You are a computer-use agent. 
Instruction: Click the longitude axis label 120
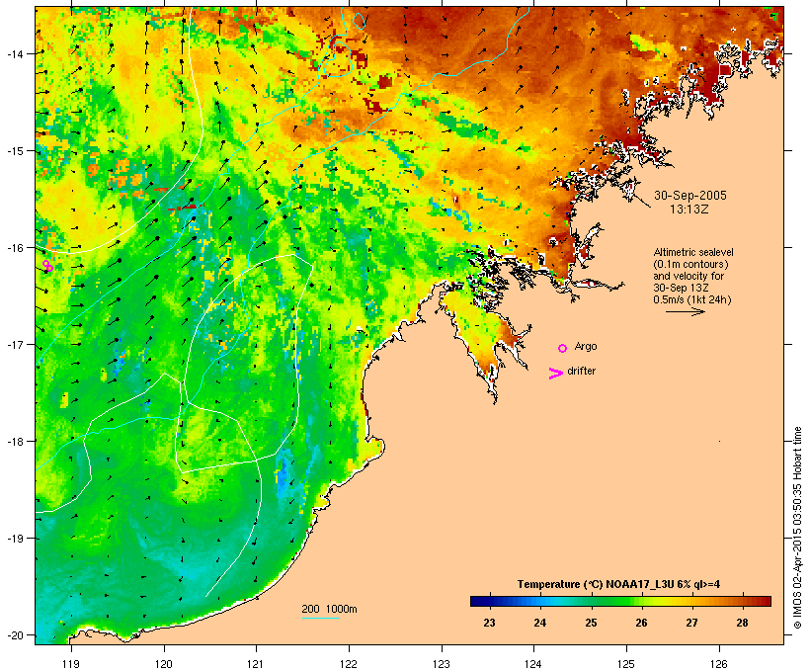(x=164, y=664)
